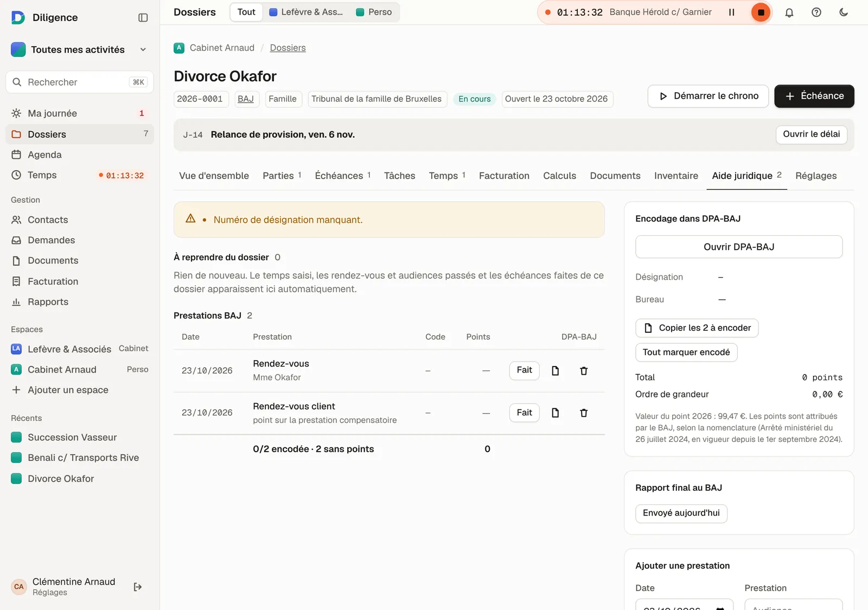Expand Toutes mes activités dropdown
The image size is (868, 610).
coord(79,49)
